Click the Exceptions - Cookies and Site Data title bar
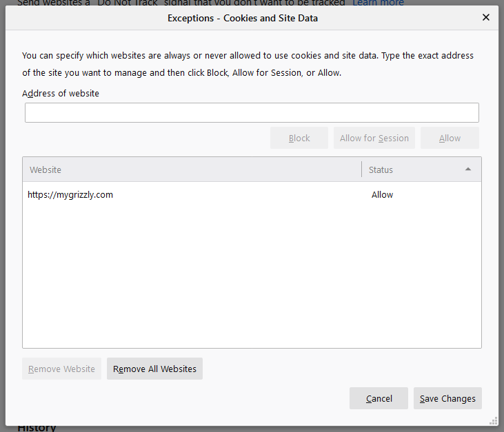The image size is (504, 432). tap(243, 18)
